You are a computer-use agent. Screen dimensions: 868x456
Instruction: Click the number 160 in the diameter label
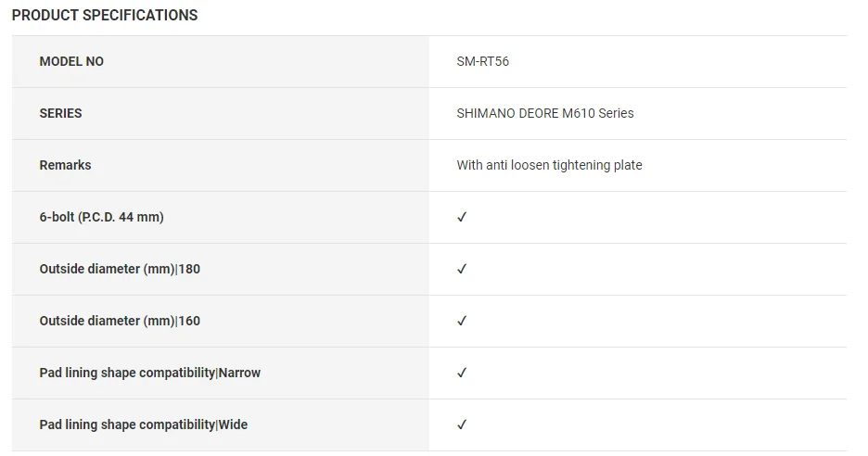(189, 321)
